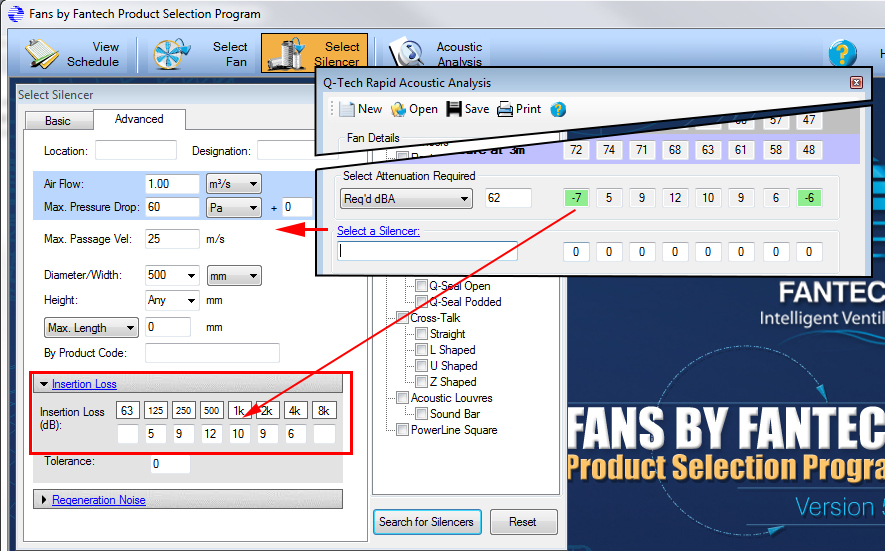
Task: Switch to the Advanced tab
Action: click(x=139, y=119)
